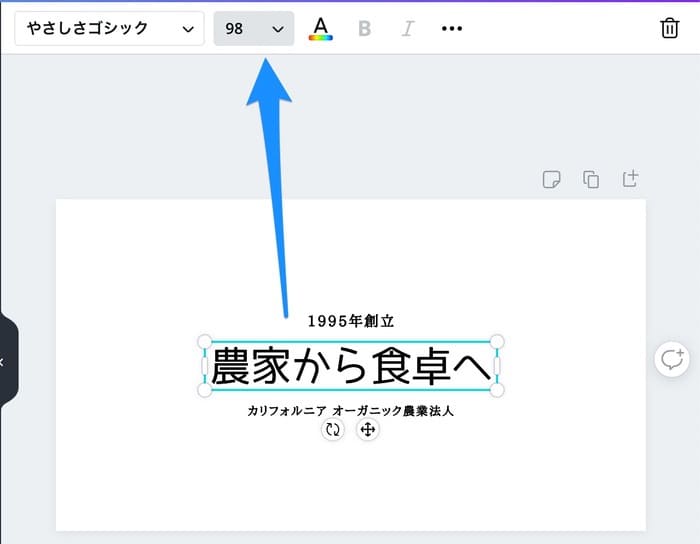The height and width of the screenshot is (544, 700).
Task: Toggle bold formatting
Action: click(364, 29)
